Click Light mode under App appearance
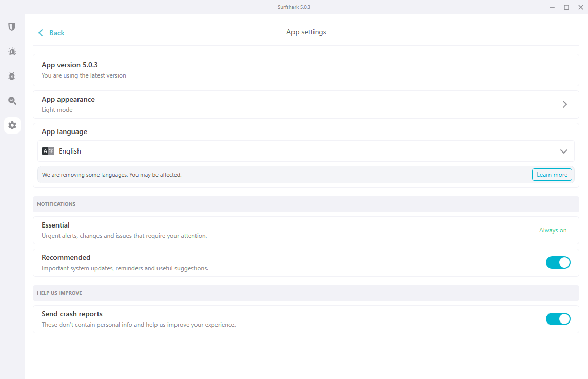Screen dimensions: 588x379 [57, 110]
